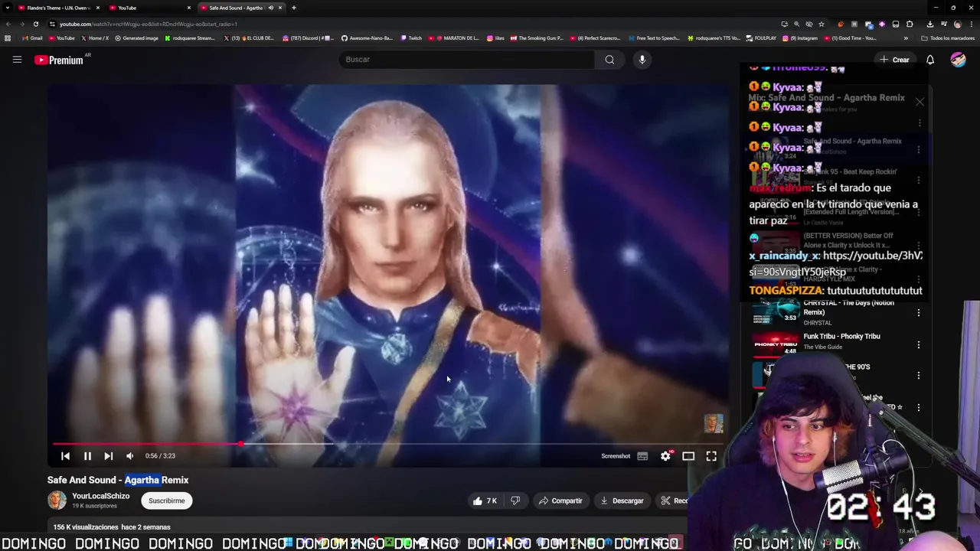Image resolution: width=980 pixels, height=551 pixels.
Task: Go to the YouTube Premium home logo
Action: 59,60
